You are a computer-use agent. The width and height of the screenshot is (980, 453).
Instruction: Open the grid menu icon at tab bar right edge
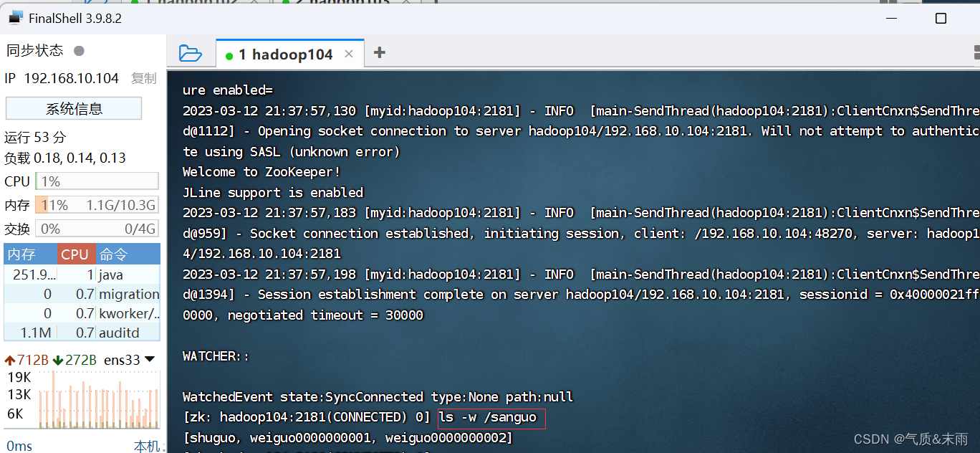[x=976, y=53]
